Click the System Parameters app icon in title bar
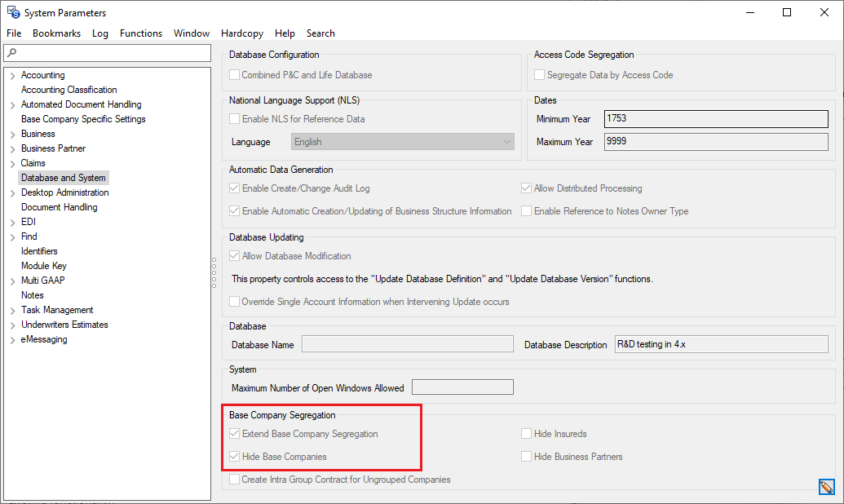Image resolution: width=844 pixels, height=504 pixels. [x=13, y=12]
